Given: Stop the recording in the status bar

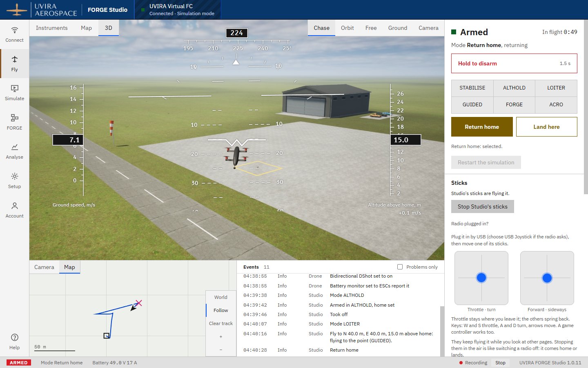Looking at the screenshot, I should [501, 363].
